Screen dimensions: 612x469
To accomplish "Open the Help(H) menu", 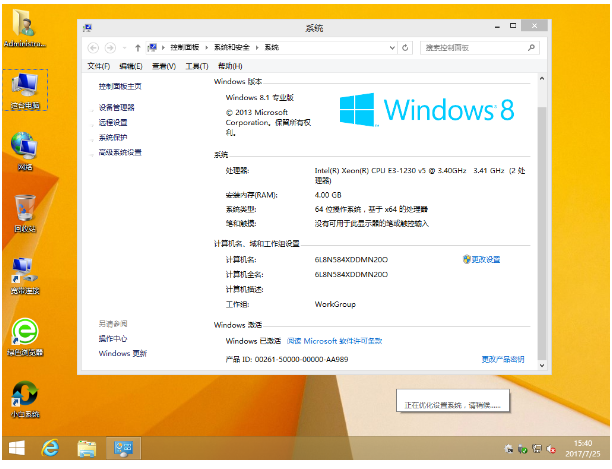I will [x=230, y=66].
